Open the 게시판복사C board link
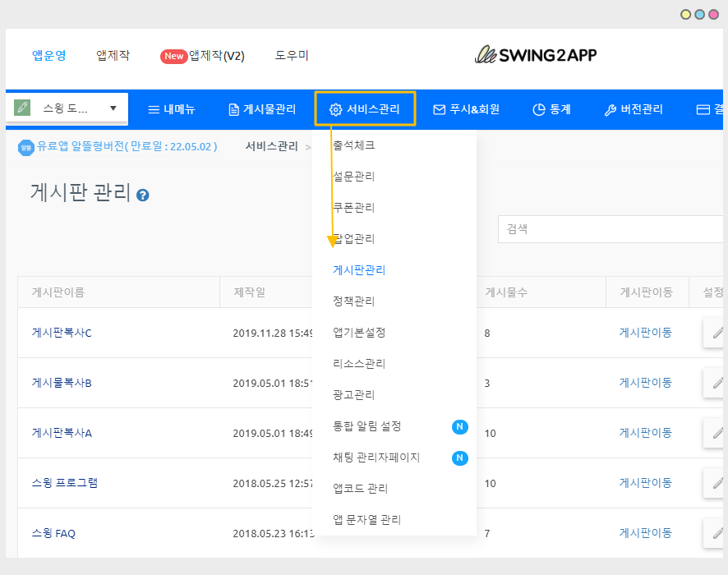Screen dimensions: 728x575 62,333
